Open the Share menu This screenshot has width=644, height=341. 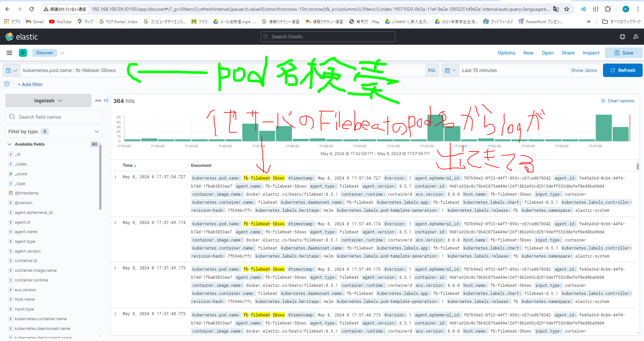[x=568, y=53]
